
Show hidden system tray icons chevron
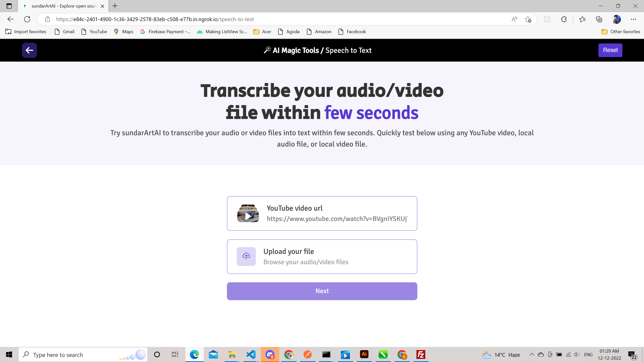coord(532,354)
